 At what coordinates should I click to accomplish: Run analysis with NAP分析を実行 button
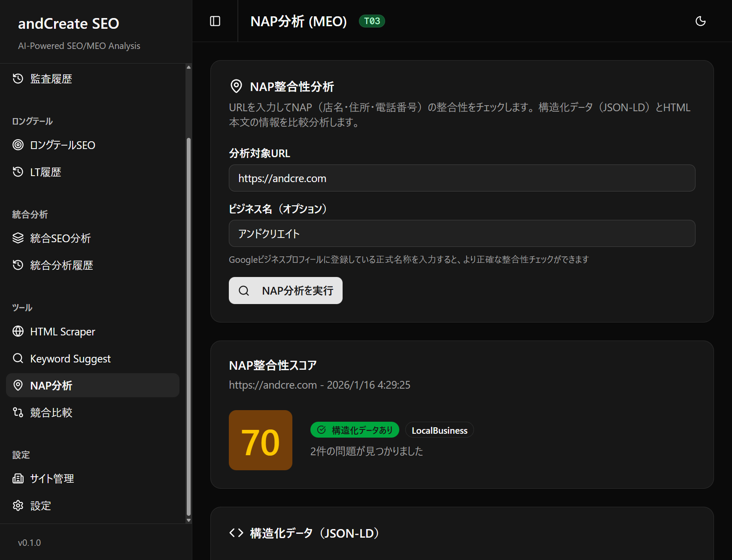coord(286,291)
